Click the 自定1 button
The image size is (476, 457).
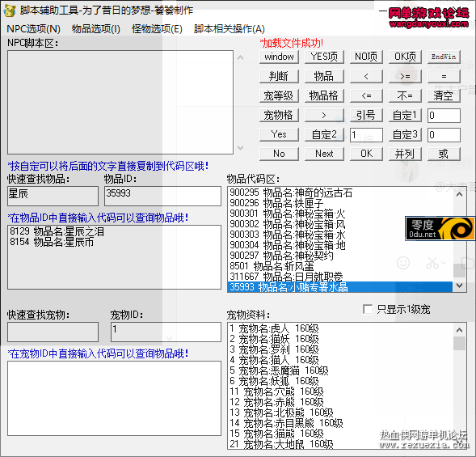[x=405, y=115]
